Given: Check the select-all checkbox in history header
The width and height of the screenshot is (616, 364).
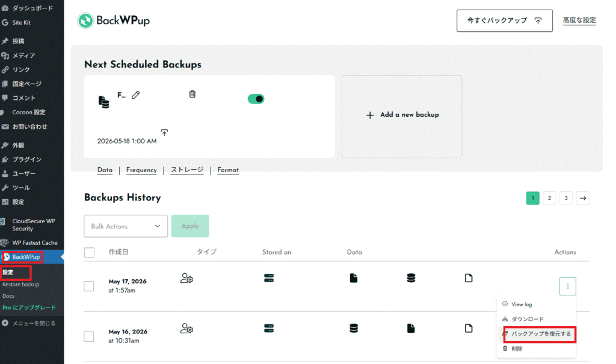Looking at the screenshot, I should (89, 252).
